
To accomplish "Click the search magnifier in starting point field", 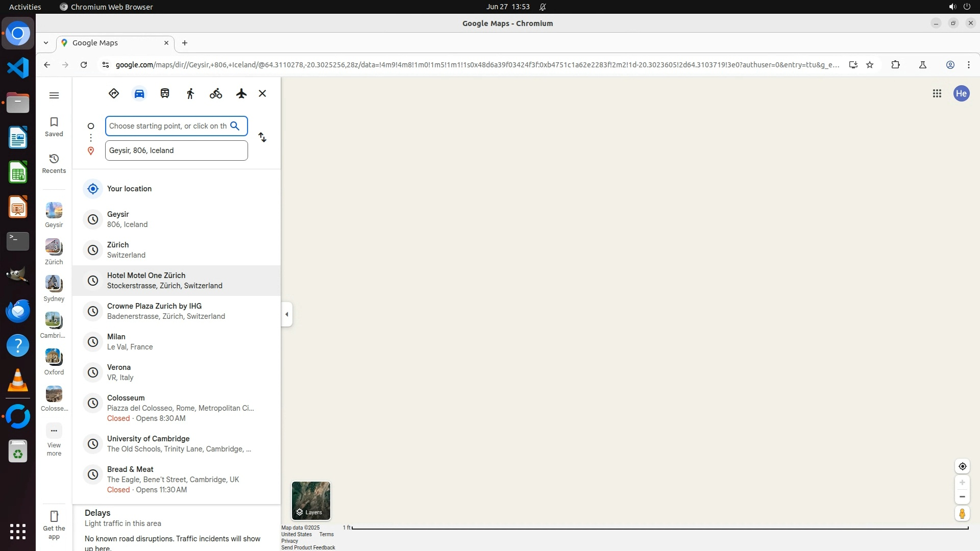I will pos(235,126).
